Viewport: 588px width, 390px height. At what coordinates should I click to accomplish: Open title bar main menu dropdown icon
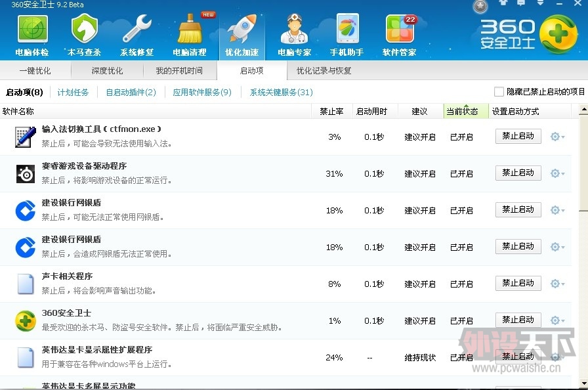[540, 3]
